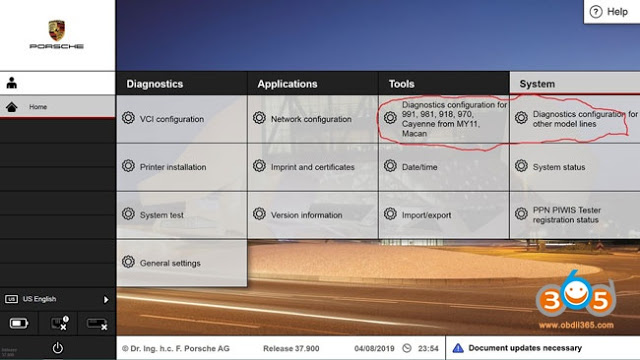The height and width of the screenshot is (360, 640).
Task: Open Diagnostics configuration for other model lines
Action: pyautogui.click(x=575, y=119)
